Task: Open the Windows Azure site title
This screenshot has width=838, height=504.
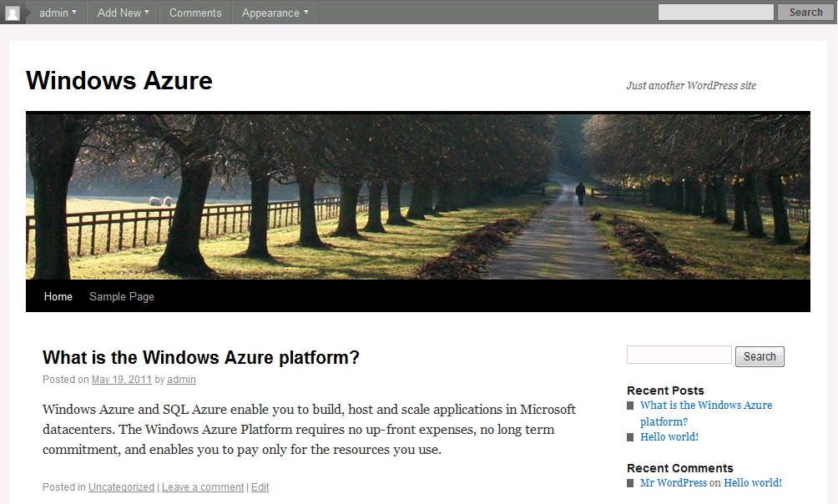Action: (x=119, y=81)
